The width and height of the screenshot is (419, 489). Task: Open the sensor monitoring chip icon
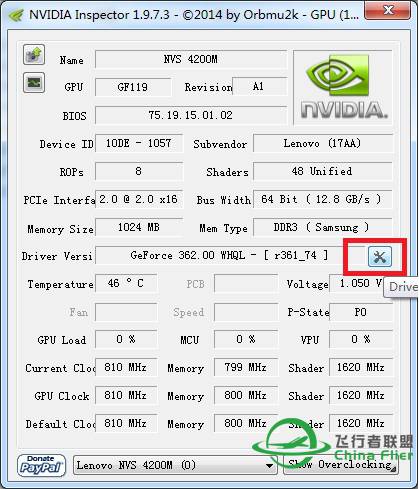[x=34, y=82]
